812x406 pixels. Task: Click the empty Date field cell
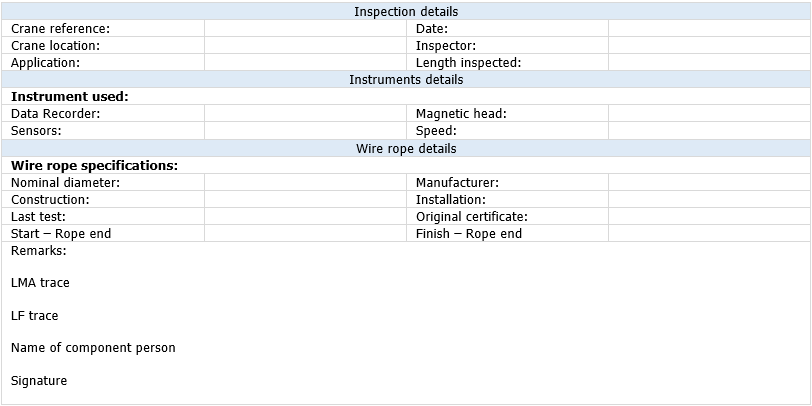709,28
